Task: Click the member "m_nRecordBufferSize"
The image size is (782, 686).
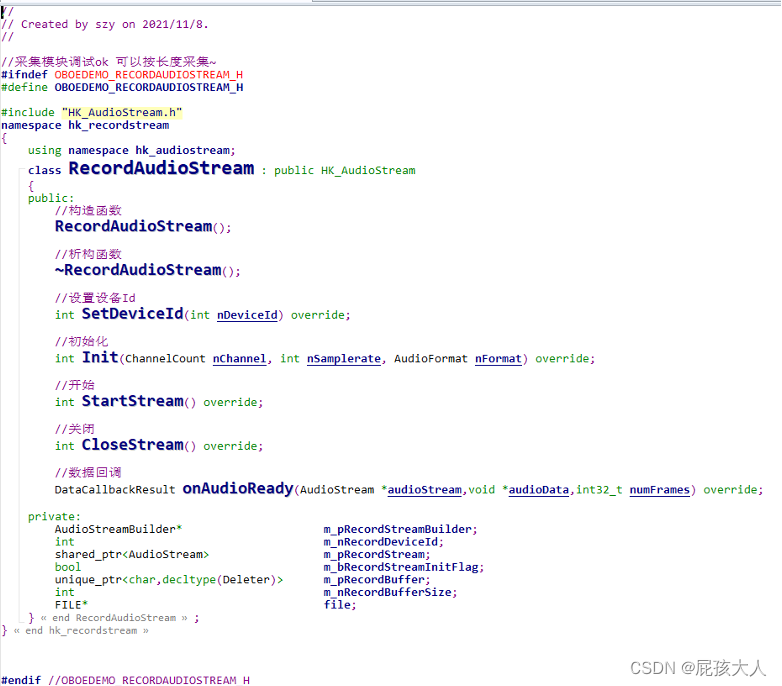Action: coord(388,593)
